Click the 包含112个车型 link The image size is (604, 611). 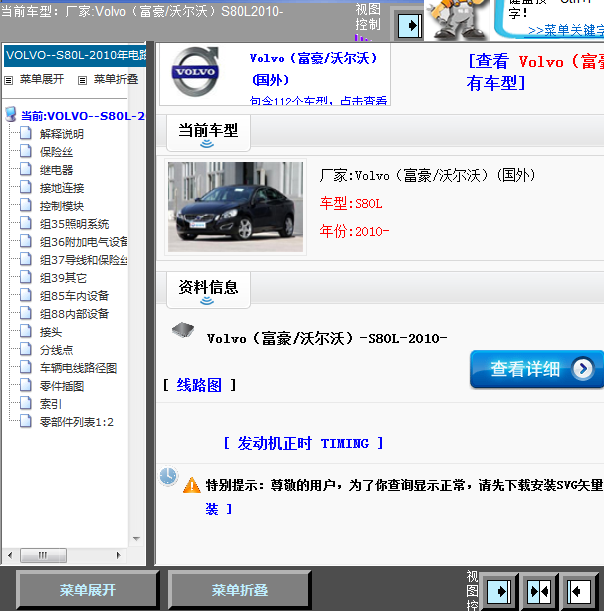click(x=318, y=101)
